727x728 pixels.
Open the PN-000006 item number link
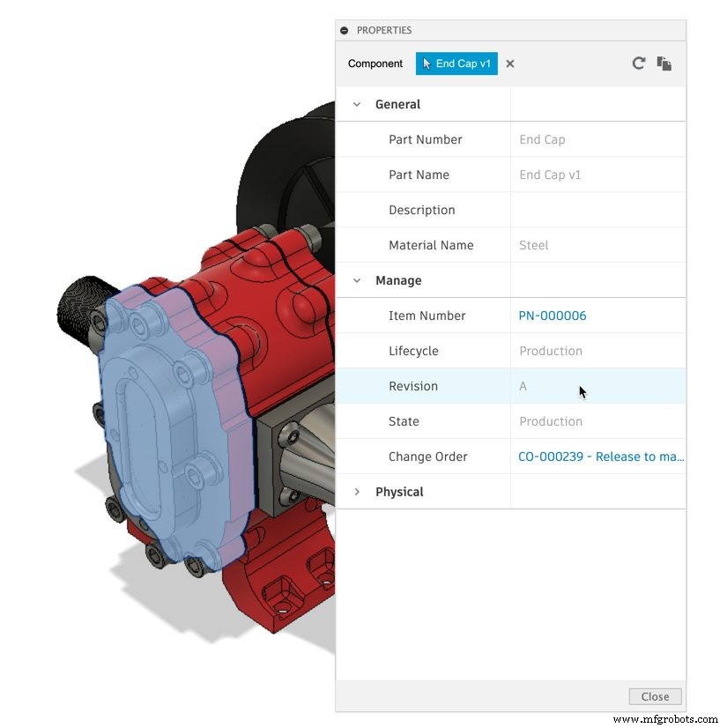click(x=553, y=316)
